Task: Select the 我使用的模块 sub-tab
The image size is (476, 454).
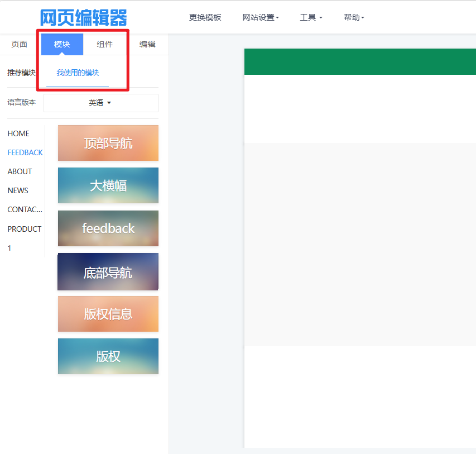Action: coord(78,73)
